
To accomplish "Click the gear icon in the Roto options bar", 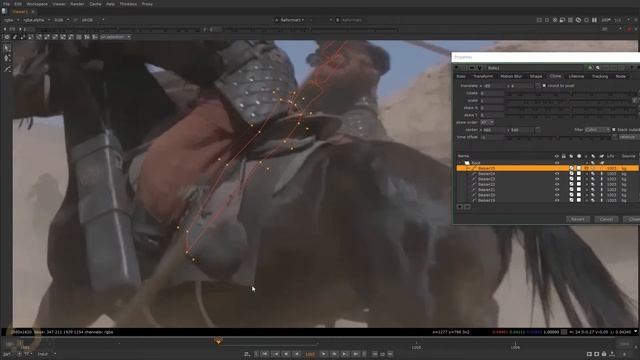I will click(7, 37).
